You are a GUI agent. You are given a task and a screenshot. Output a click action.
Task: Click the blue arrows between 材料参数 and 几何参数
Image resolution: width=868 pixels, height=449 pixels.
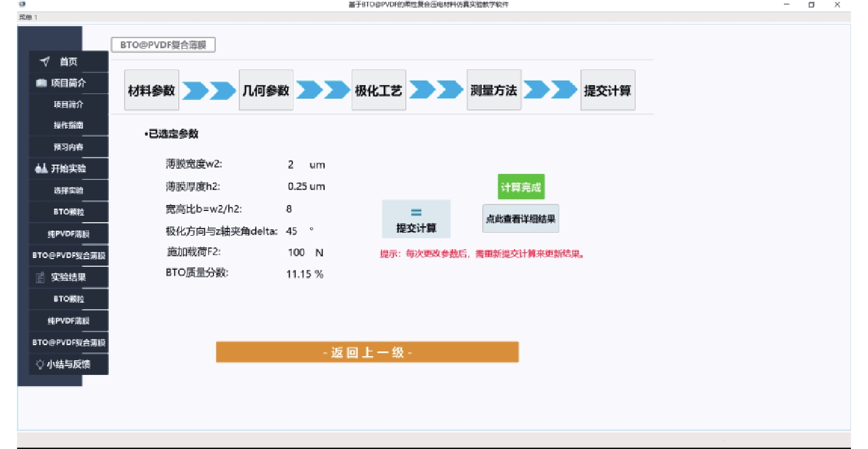click(x=208, y=91)
